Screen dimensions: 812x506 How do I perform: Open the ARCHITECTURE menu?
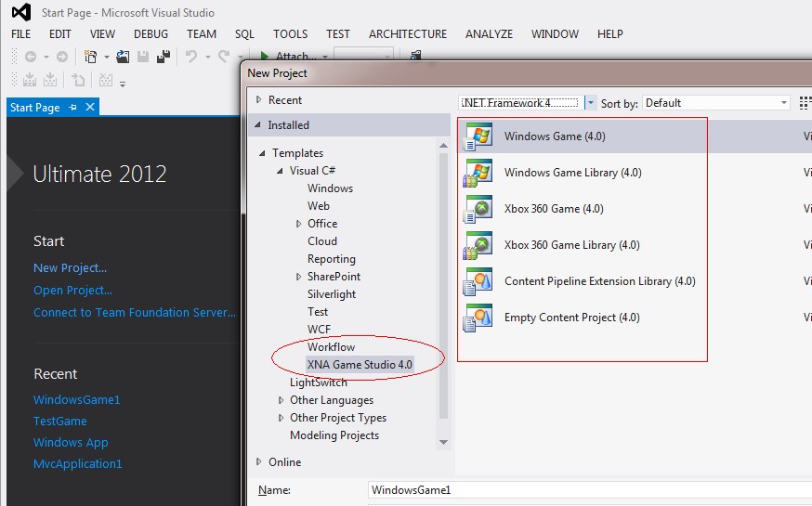tap(408, 34)
